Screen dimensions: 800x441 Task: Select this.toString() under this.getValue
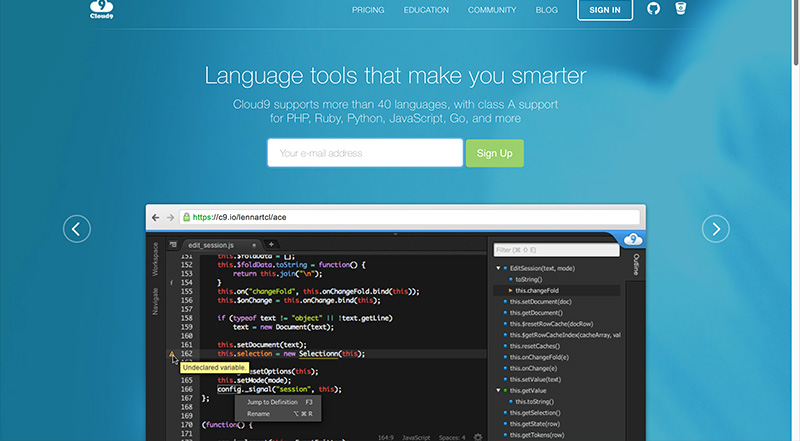click(534, 402)
